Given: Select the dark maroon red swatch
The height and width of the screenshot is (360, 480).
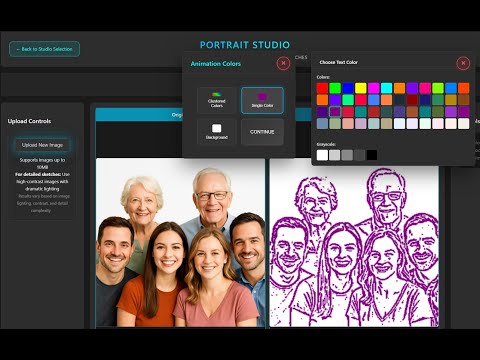Looking at the screenshot, I should tap(412, 100).
